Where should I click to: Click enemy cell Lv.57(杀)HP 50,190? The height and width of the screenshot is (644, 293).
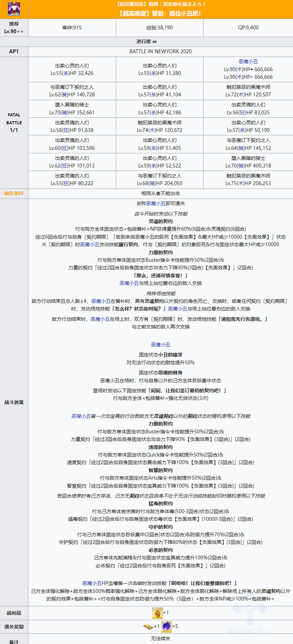point(248,126)
